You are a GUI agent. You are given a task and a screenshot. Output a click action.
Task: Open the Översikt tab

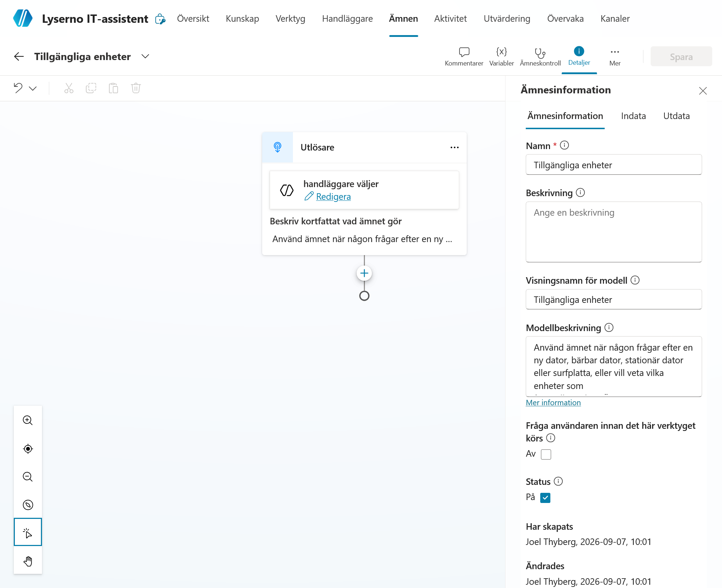pos(193,19)
